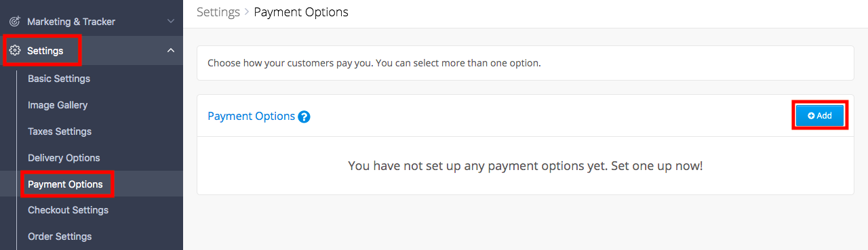Image resolution: width=868 pixels, height=250 pixels.
Task: Collapse the Settings section chevron
Action: tap(171, 51)
